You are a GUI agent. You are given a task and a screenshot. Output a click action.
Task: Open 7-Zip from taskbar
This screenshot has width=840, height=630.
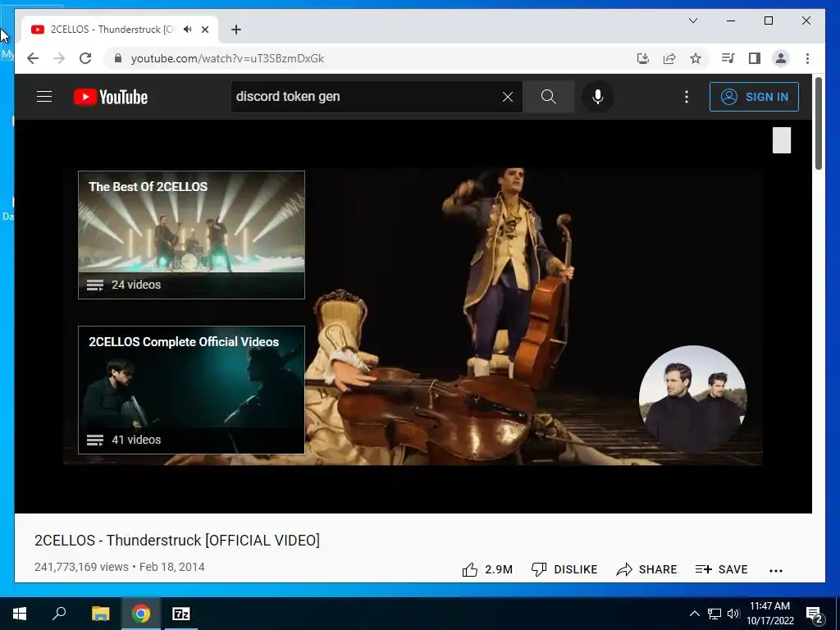pos(181,614)
